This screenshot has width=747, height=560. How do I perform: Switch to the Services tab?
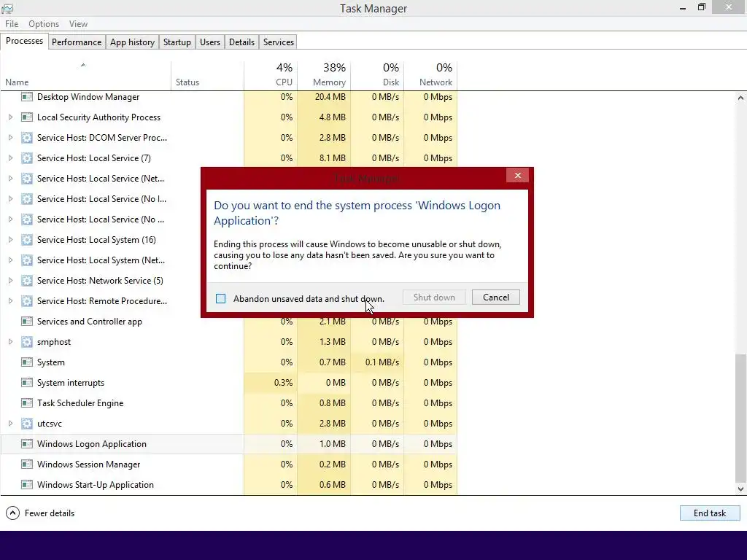[x=278, y=42]
